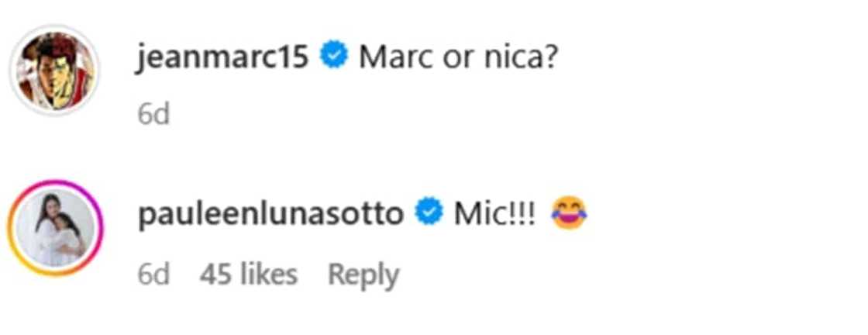The image size is (868, 335).
Task: Reply to pauleenlunasotto's comment
Action: [363, 274]
